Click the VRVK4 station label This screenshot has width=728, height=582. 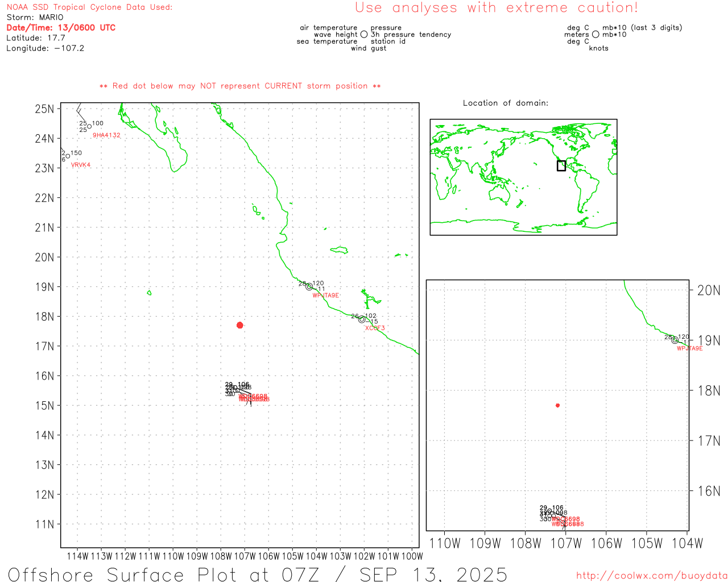(x=81, y=165)
